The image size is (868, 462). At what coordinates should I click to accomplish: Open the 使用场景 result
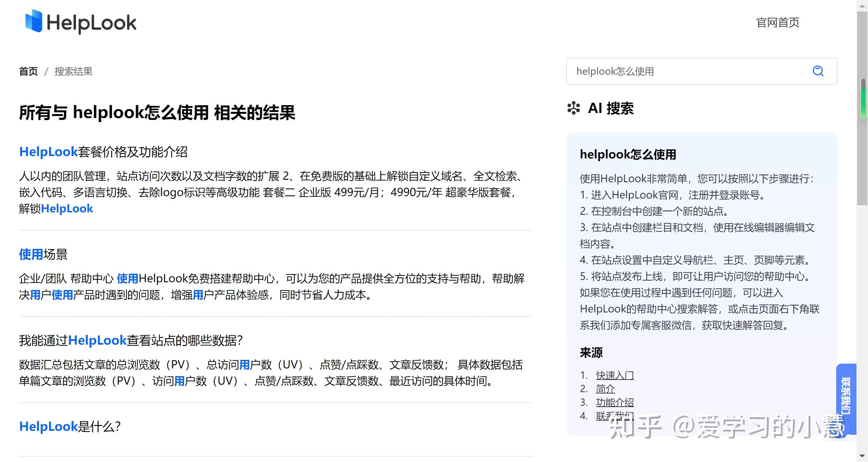[43, 254]
